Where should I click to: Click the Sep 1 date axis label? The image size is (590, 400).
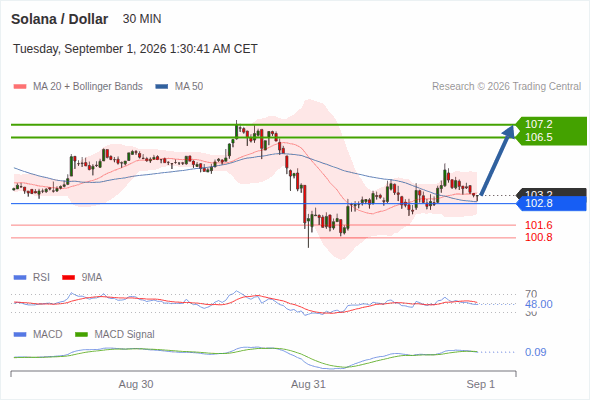point(481,384)
